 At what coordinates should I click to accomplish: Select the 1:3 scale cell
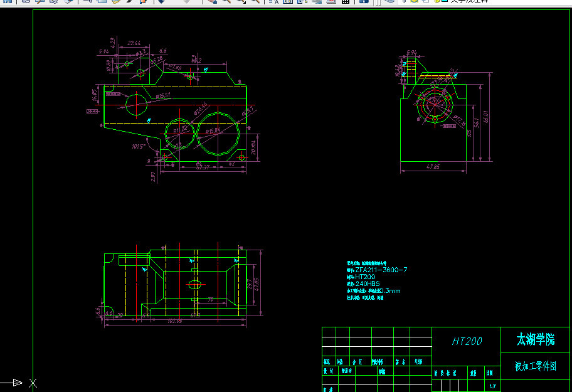pyautogui.click(x=492, y=386)
